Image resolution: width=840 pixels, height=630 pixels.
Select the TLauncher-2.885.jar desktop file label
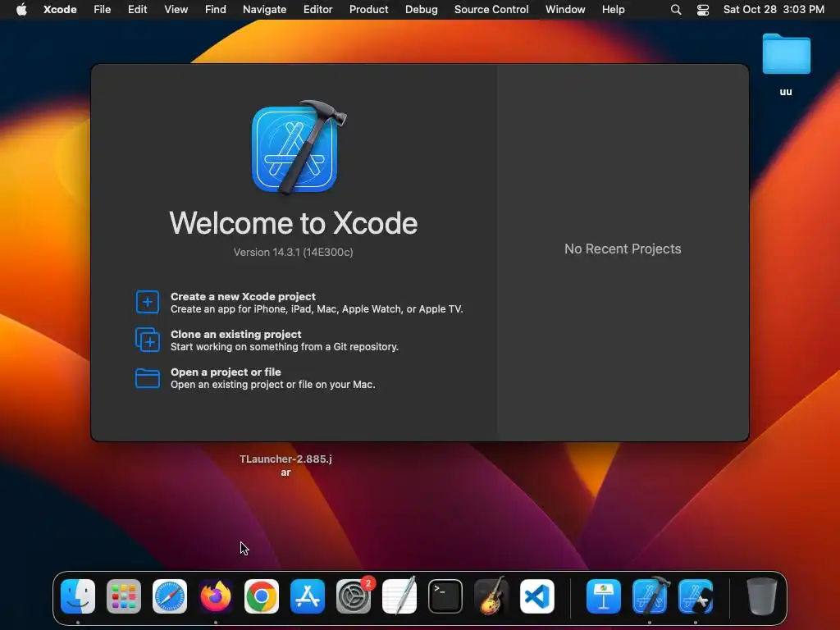285,466
